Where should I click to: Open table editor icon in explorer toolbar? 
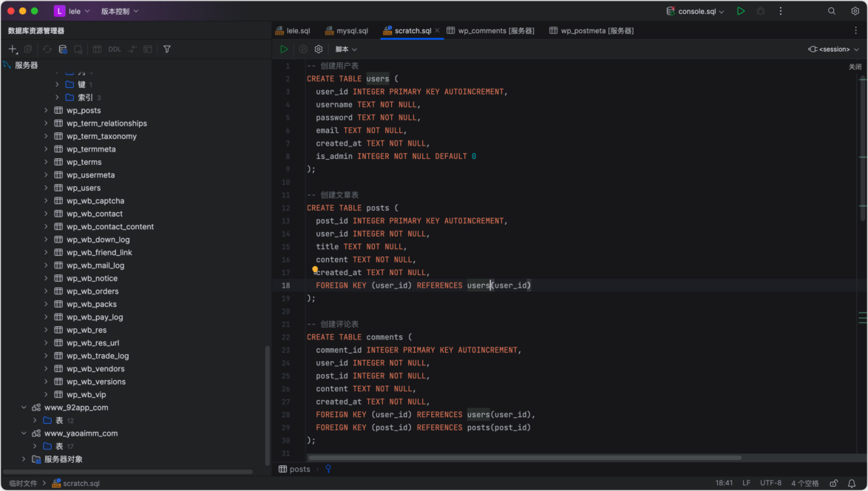[98, 50]
